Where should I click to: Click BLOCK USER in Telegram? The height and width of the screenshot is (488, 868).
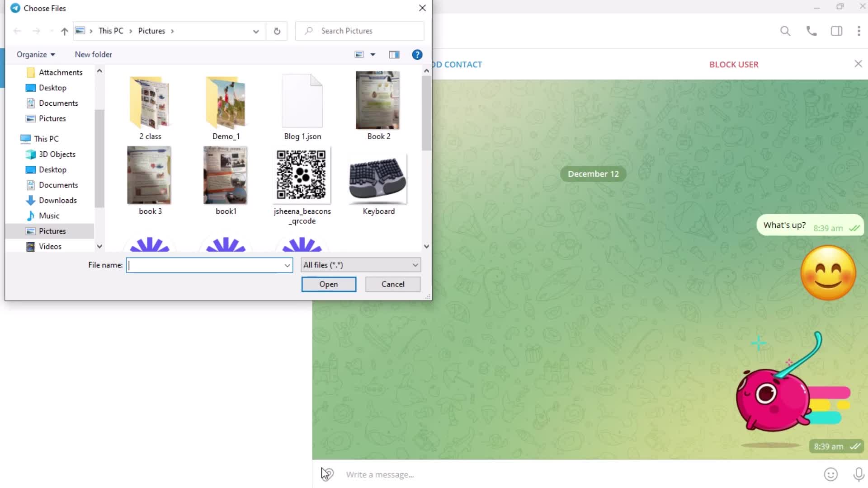[734, 64]
